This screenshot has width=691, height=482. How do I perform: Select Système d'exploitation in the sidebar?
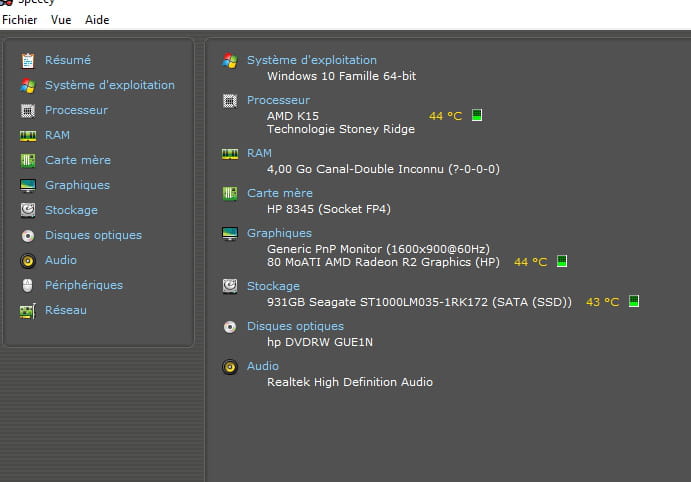[x=110, y=85]
